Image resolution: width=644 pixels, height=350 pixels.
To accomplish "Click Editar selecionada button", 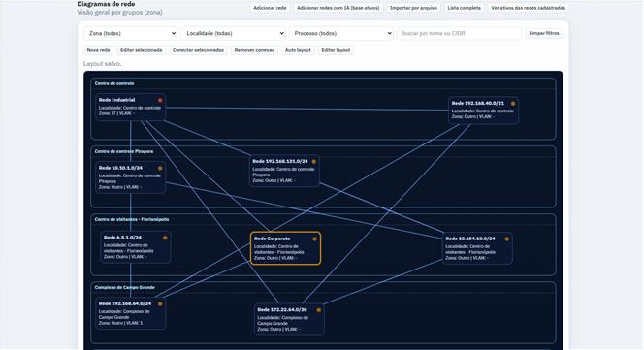I will (141, 50).
